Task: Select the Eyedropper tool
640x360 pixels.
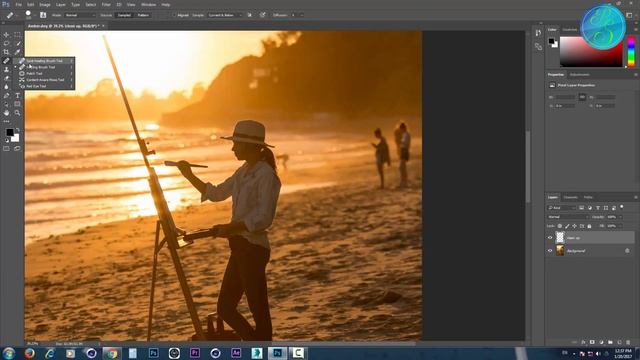Action: (x=17, y=52)
